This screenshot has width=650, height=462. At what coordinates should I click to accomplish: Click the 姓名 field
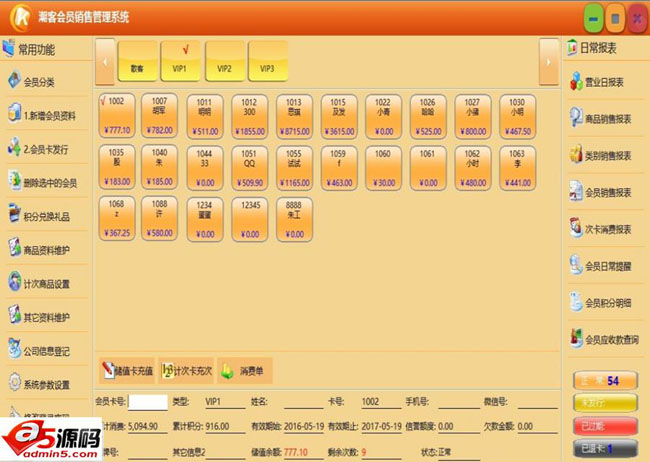coord(303,401)
